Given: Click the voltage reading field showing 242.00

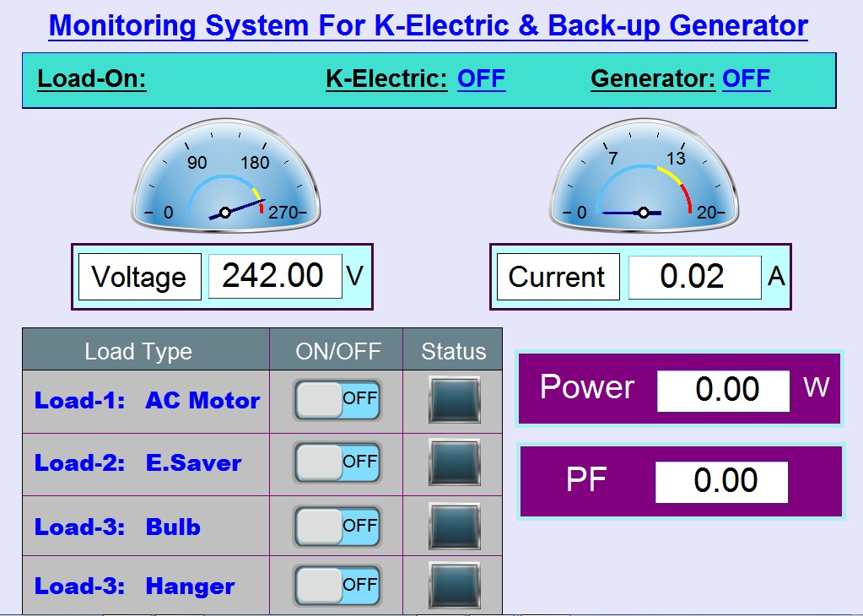Looking at the screenshot, I should tap(274, 276).
